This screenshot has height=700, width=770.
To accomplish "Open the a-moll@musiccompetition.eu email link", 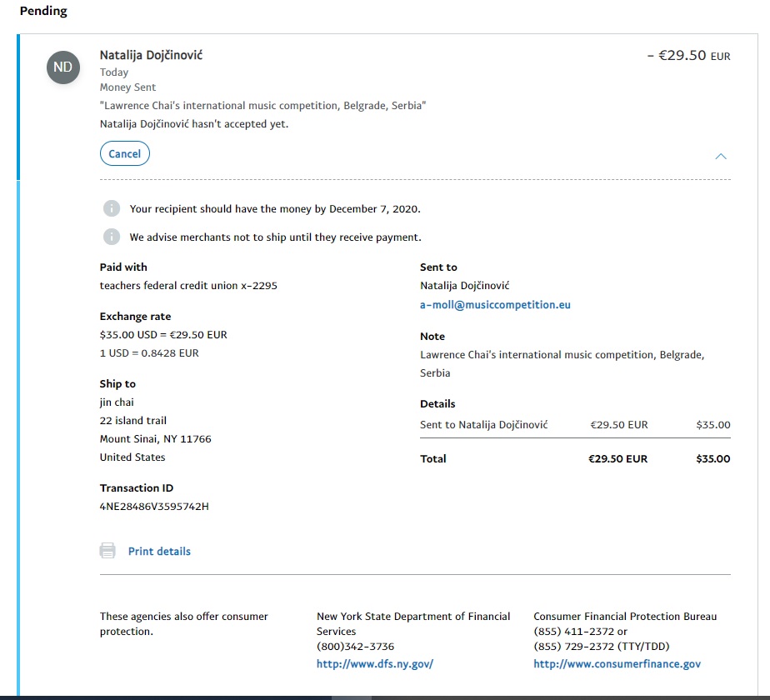I will point(495,305).
